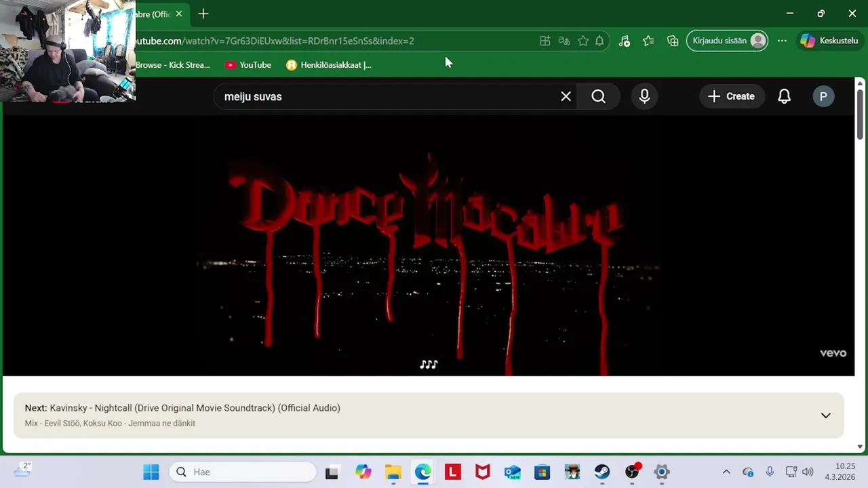This screenshot has height=488, width=868.
Task: Open the Windows Start menu
Action: click(x=151, y=472)
